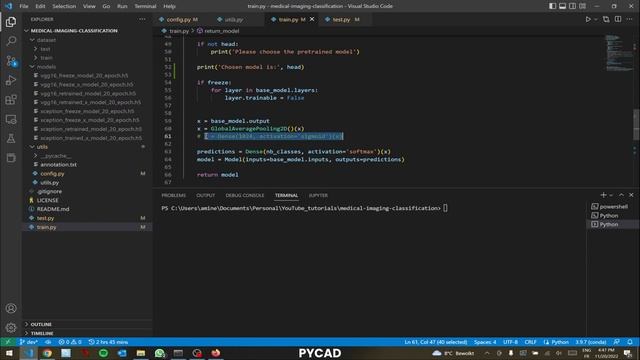Open the run options dropdown arrow beside play
640x360 pixels.
tap(596, 19)
